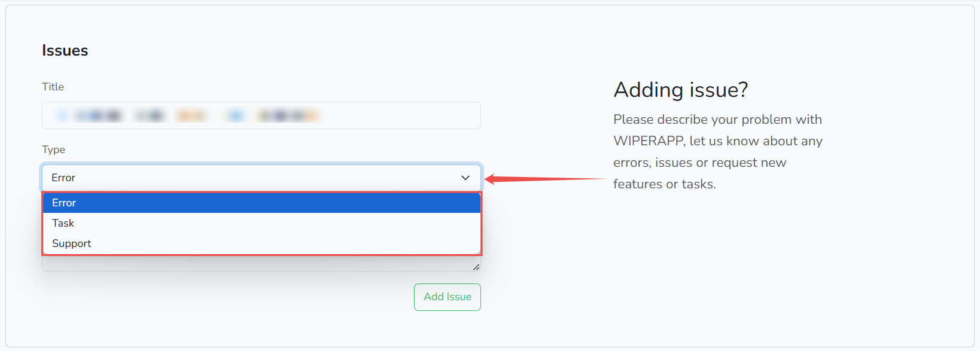980x351 pixels.
Task: Click "Please describe your problem with" text
Action: (x=717, y=120)
